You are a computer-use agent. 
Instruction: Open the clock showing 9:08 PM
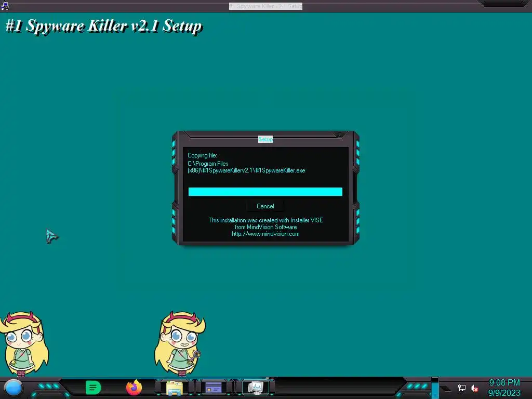(x=504, y=383)
